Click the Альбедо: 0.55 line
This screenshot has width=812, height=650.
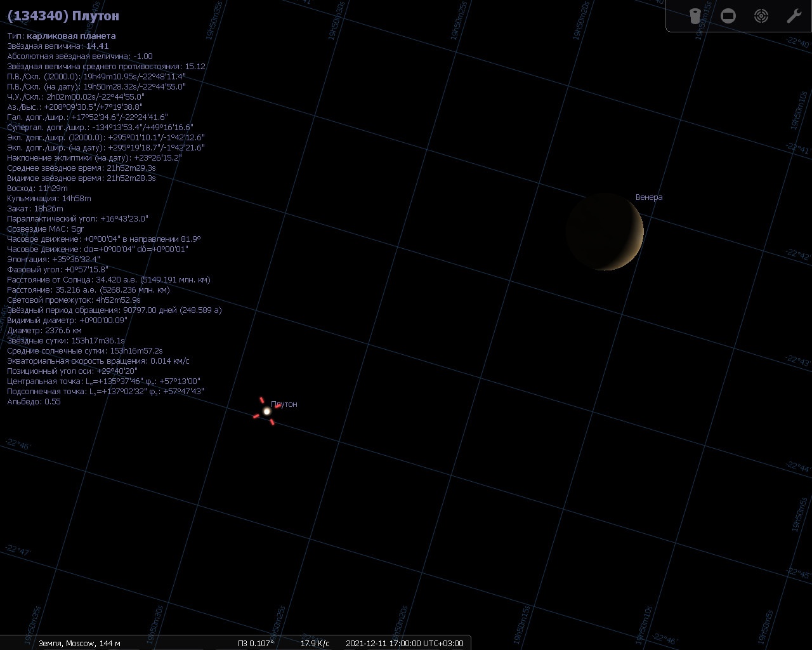click(34, 402)
